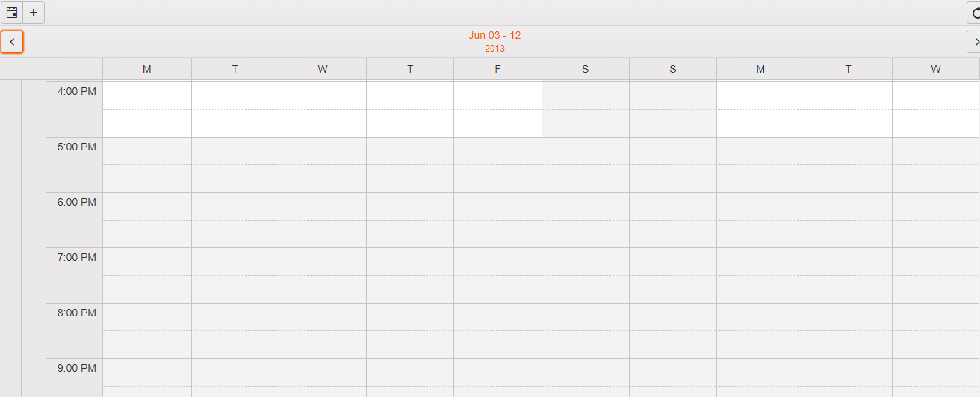Select the 5:00 PM slot on second Monday
The width and height of the screenshot is (980, 397).
(760, 151)
